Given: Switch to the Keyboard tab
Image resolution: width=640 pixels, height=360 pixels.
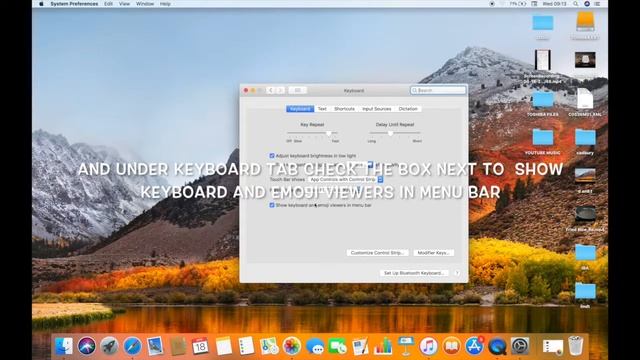Looking at the screenshot, I should 300,109.
